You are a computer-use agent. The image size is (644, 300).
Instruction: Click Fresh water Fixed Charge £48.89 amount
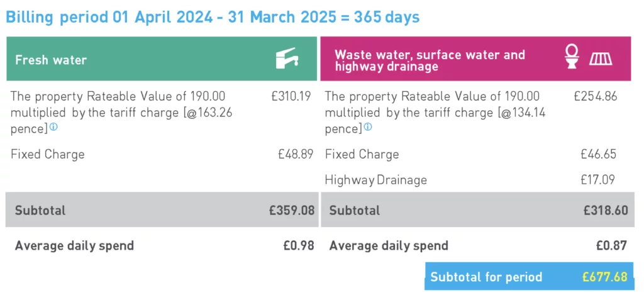(x=296, y=155)
